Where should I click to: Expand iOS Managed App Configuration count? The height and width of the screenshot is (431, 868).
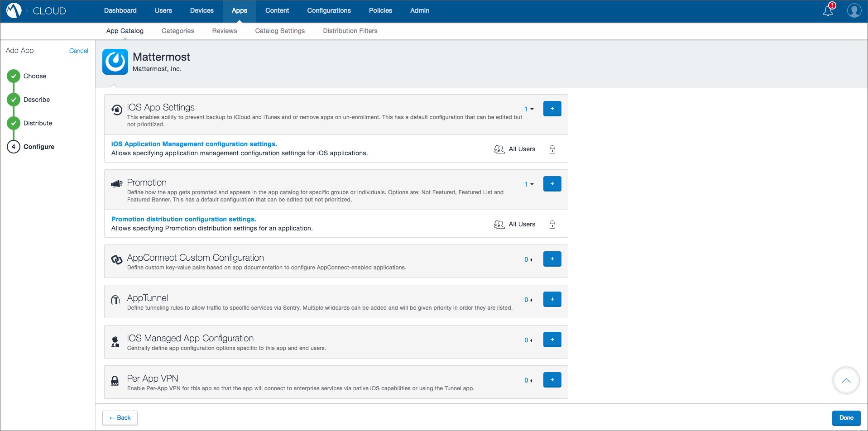pos(528,340)
